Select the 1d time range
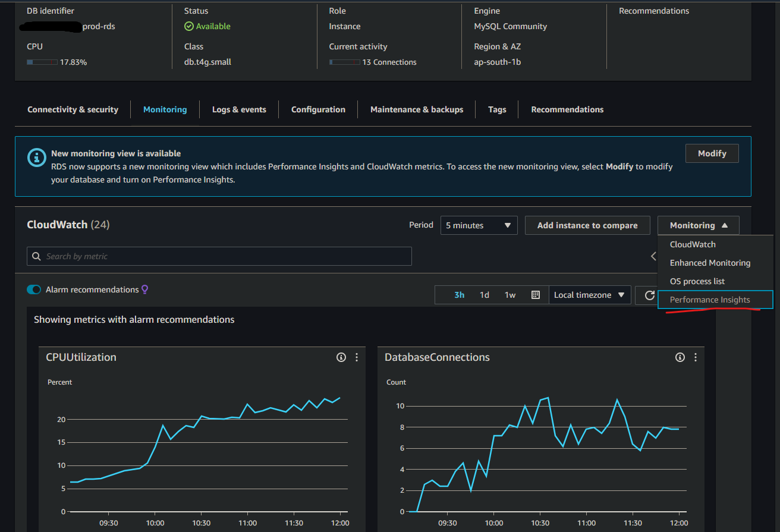This screenshot has width=780, height=532. (485, 295)
